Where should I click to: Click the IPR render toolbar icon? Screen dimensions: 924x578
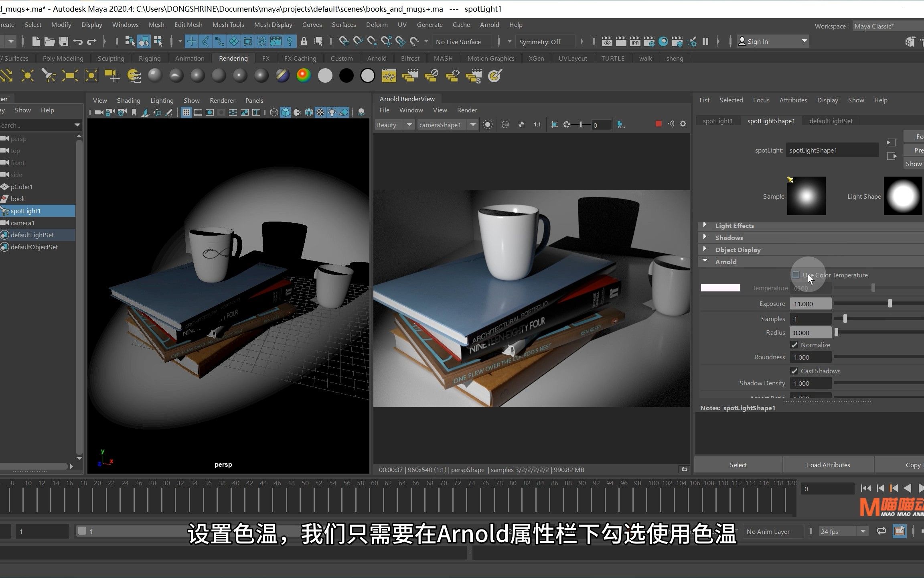pyautogui.click(x=635, y=41)
